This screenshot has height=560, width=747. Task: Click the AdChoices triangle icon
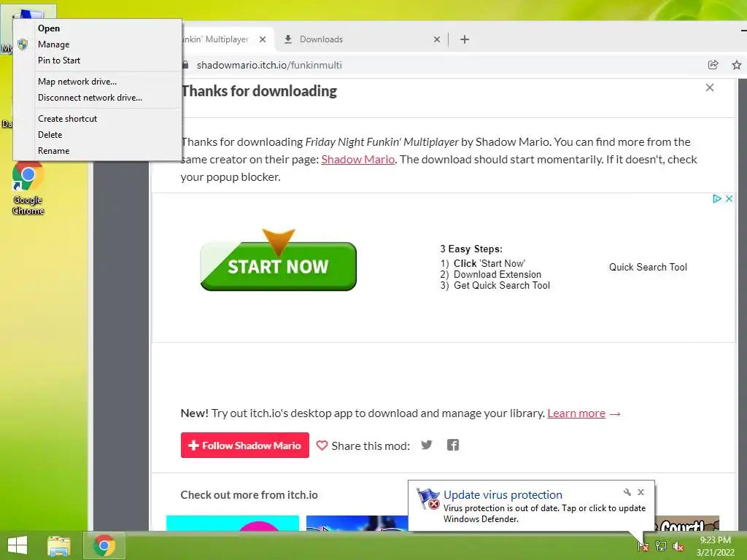[x=716, y=198]
